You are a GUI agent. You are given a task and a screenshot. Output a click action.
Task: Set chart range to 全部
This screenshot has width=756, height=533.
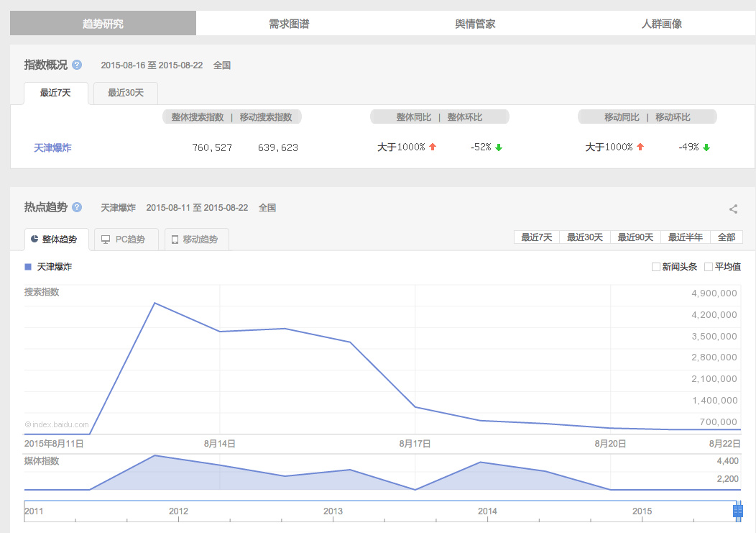pos(726,237)
